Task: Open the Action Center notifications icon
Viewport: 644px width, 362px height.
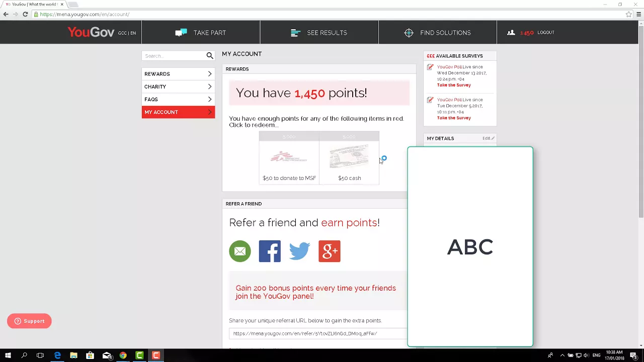Action: (633, 355)
